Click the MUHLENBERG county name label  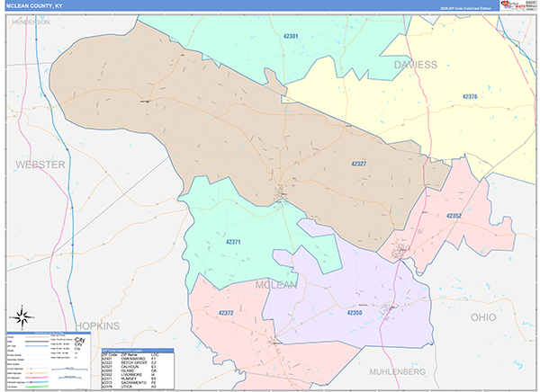398,372
